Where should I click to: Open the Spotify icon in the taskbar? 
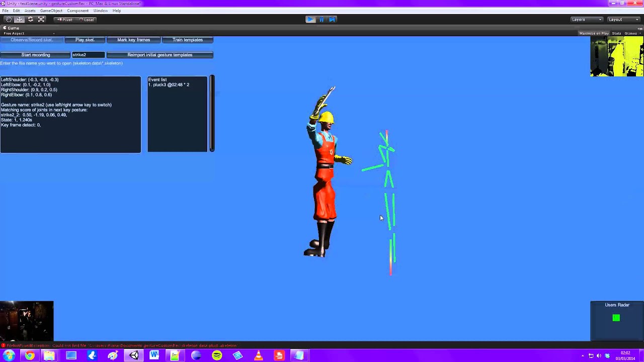[217, 356]
